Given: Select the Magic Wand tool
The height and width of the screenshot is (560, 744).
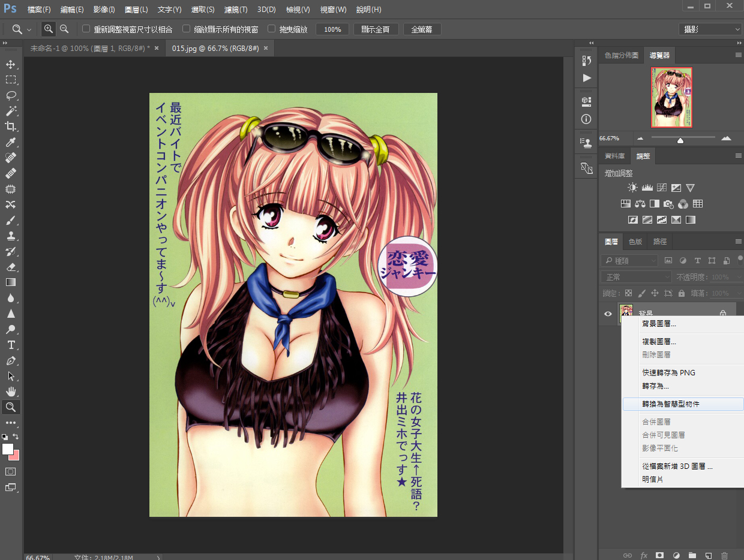Looking at the screenshot, I should pos(10,111).
